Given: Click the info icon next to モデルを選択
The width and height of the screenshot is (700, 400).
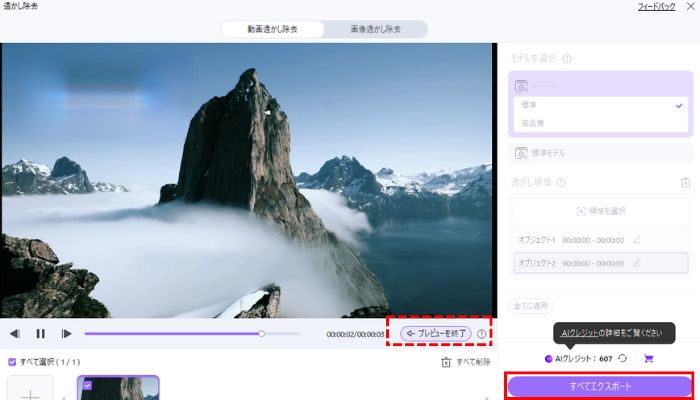Looking at the screenshot, I should [x=567, y=58].
